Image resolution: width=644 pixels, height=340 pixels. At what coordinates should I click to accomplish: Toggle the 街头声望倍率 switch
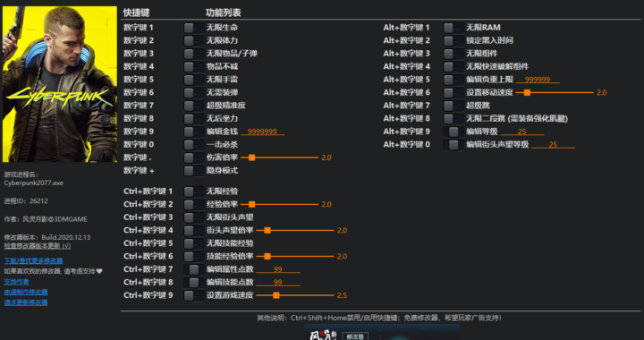point(193,230)
